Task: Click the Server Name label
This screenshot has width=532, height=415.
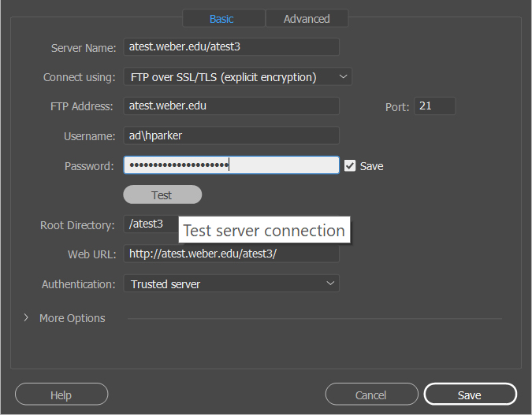Action: [84, 48]
